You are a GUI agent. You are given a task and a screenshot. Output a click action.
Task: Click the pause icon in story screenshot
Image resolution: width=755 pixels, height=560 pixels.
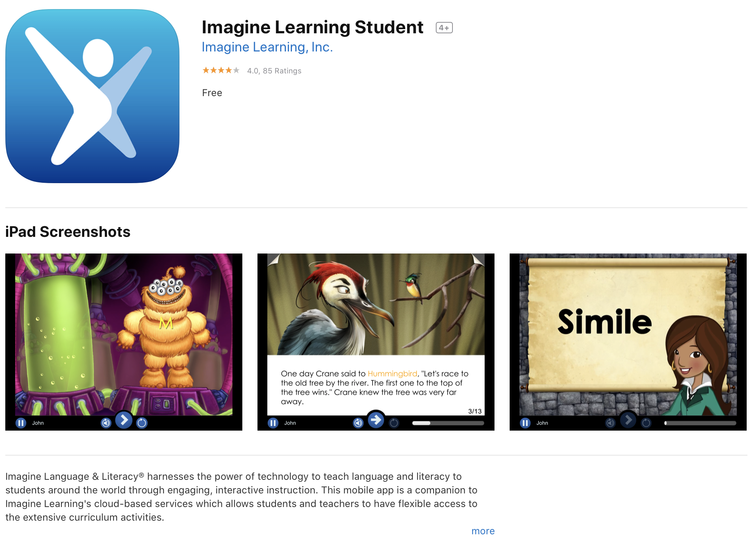273,423
